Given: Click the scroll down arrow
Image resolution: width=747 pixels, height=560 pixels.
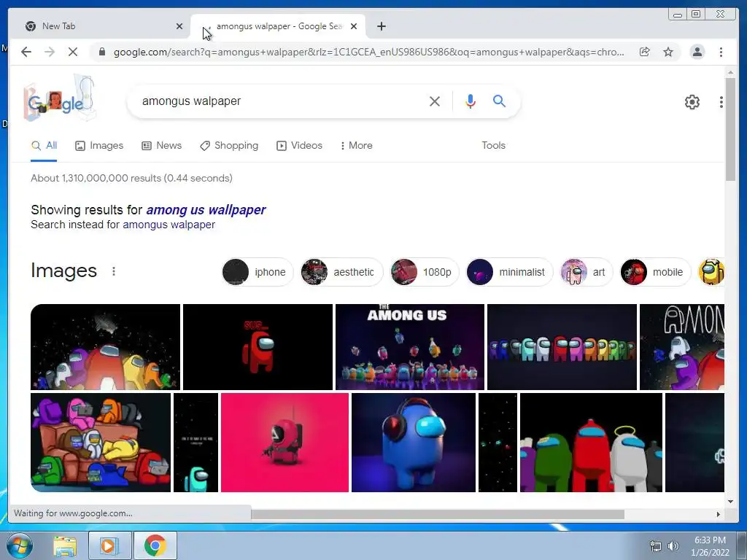Looking at the screenshot, I should [x=730, y=501].
